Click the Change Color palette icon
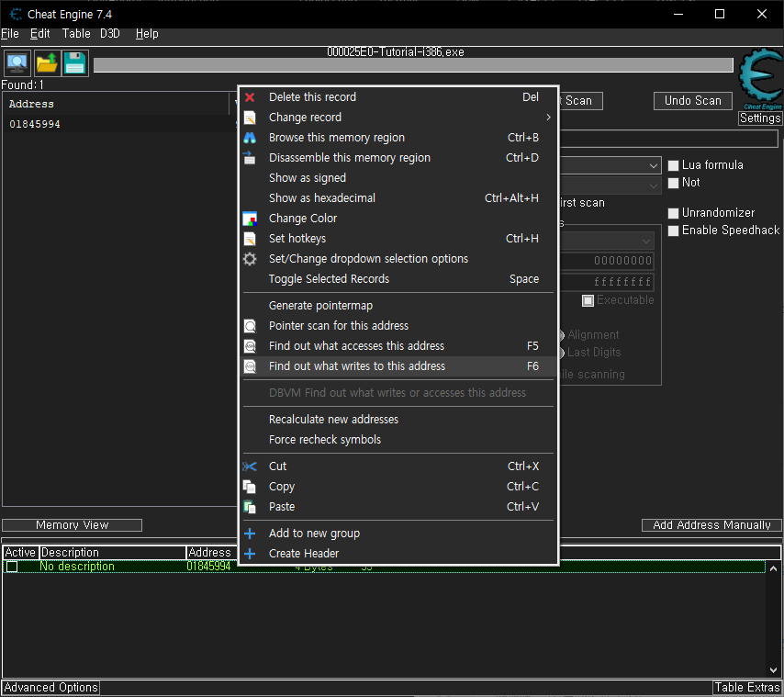 click(x=250, y=219)
